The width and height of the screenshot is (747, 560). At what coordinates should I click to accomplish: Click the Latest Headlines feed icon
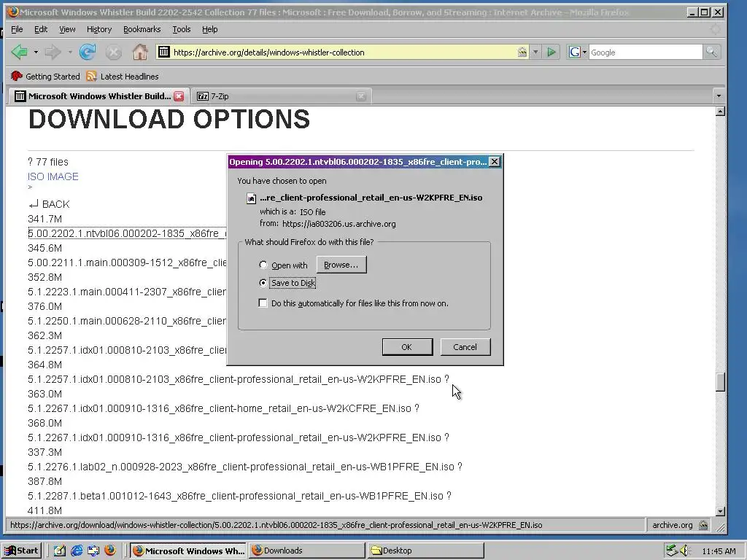pyautogui.click(x=91, y=76)
